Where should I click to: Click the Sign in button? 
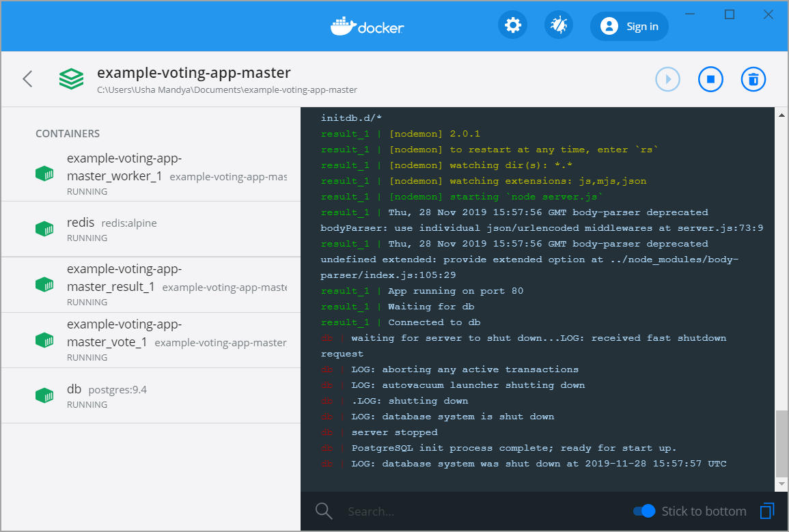point(629,25)
